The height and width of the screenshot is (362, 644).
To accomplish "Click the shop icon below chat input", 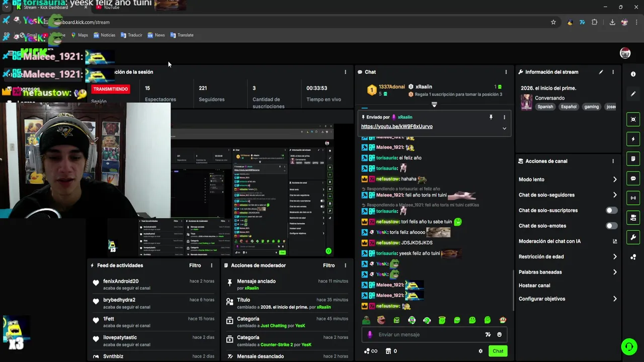I will [x=388, y=351].
